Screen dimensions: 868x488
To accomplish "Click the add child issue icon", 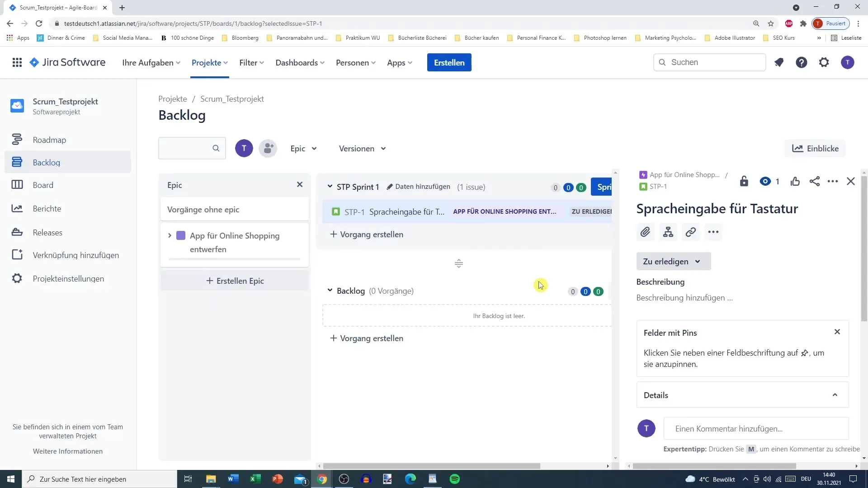I will coord(668,232).
